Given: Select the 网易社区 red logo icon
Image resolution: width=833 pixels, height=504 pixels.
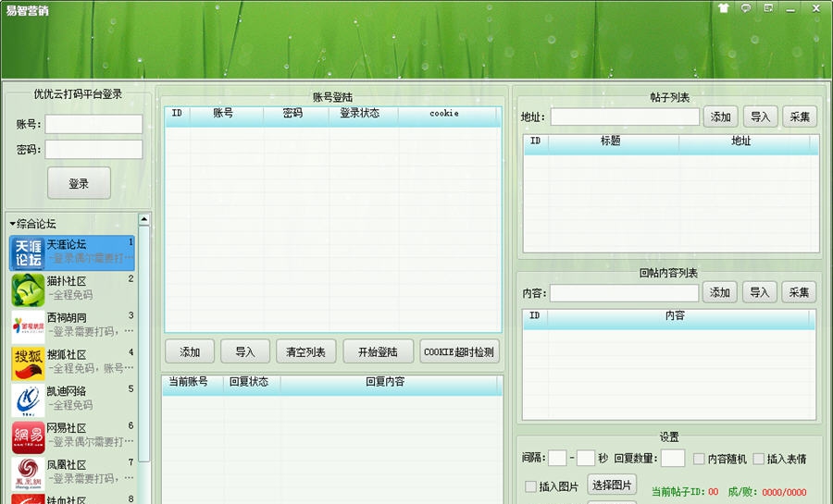Looking at the screenshot, I should tap(28, 437).
